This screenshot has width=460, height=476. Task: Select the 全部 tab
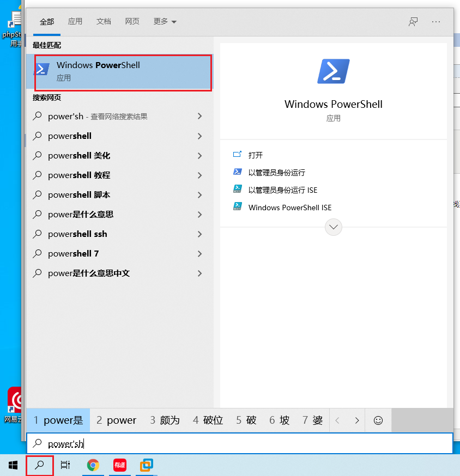click(x=47, y=22)
